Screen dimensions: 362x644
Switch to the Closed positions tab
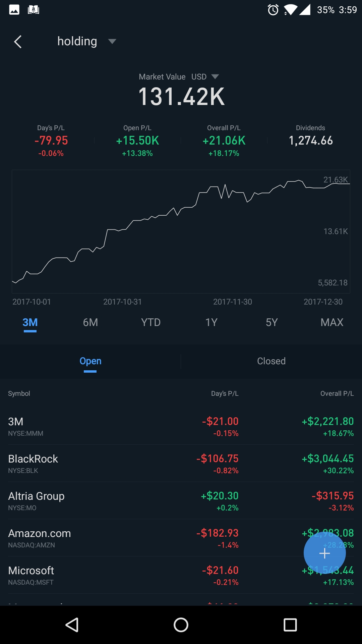[271, 361]
